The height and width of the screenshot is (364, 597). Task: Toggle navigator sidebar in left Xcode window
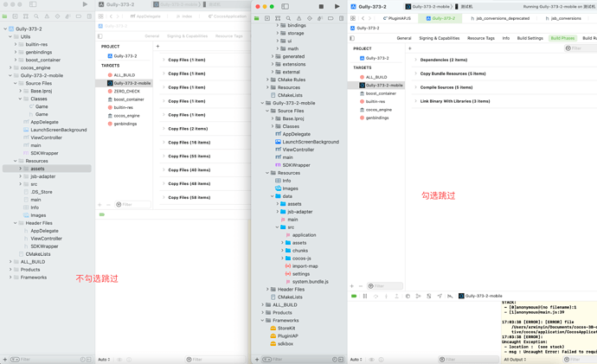[33, 4]
